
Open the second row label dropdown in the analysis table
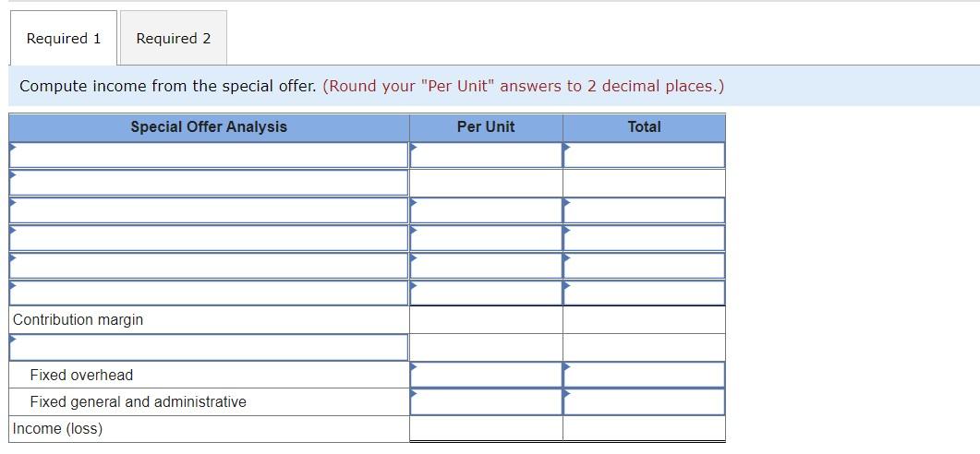point(209,183)
